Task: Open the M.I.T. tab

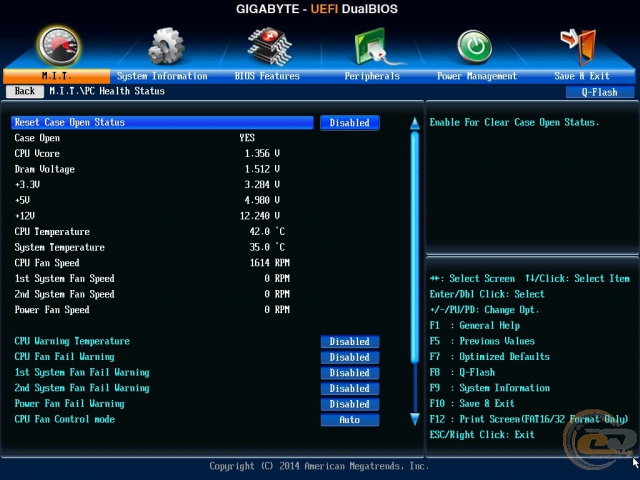Action: click(56, 76)
